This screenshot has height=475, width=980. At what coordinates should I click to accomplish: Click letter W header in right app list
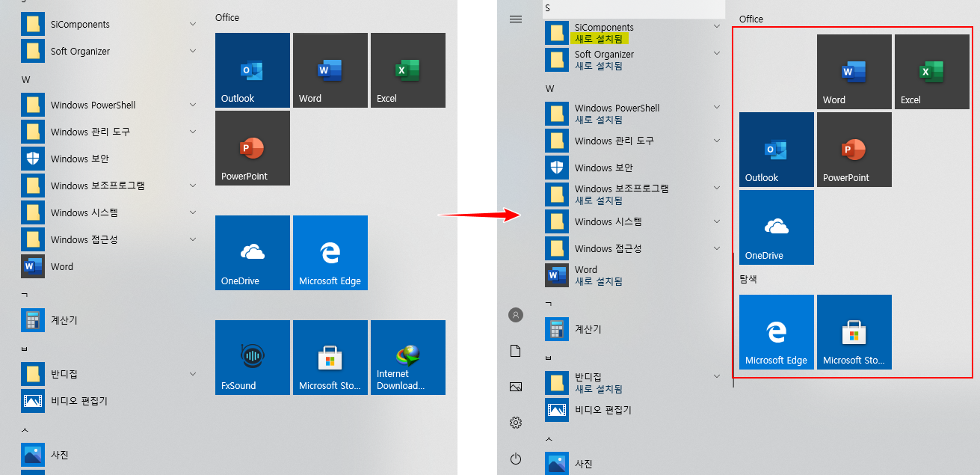click(x=549, y=88)
